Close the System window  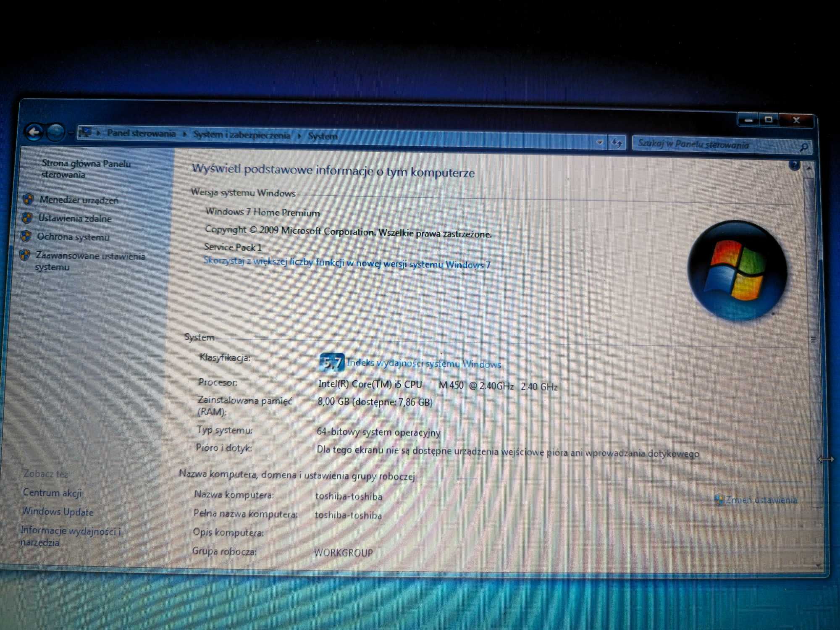pyautogui.click(x=796, y=120)
